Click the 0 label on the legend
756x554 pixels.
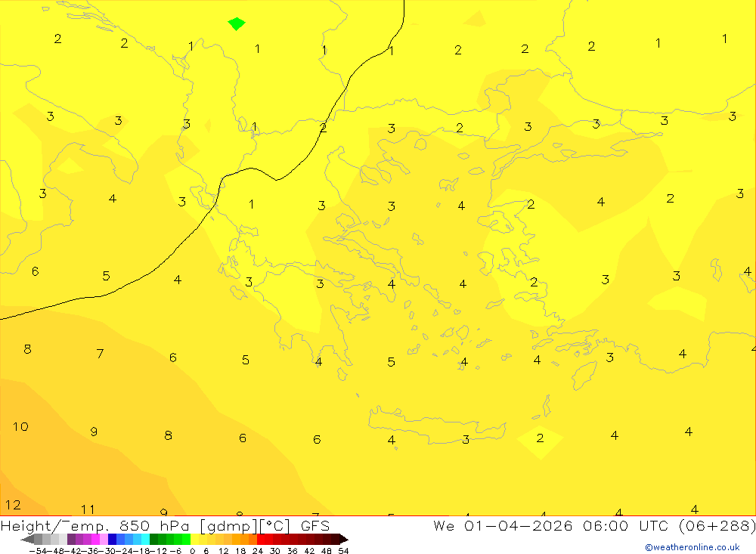(x=193, y=551)
